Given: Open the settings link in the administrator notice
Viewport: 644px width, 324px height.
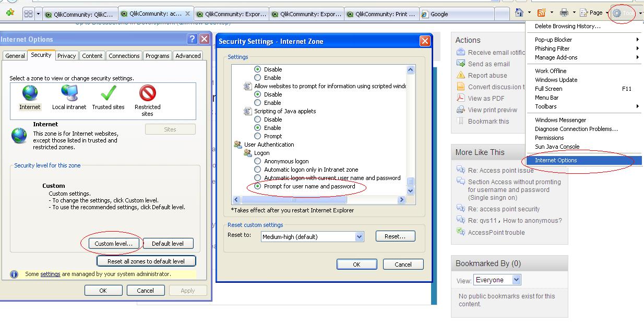Looking at the screenshot, I should point(51,274).
